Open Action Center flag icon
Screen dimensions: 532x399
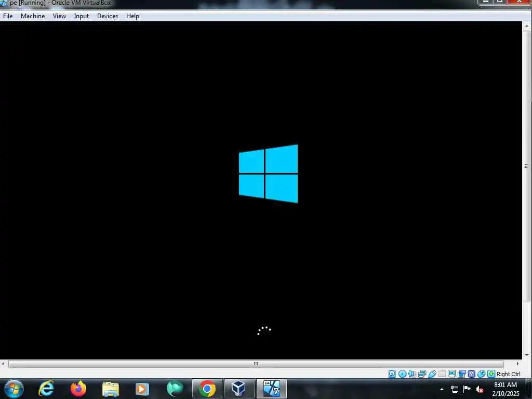(x=467, y=389)
